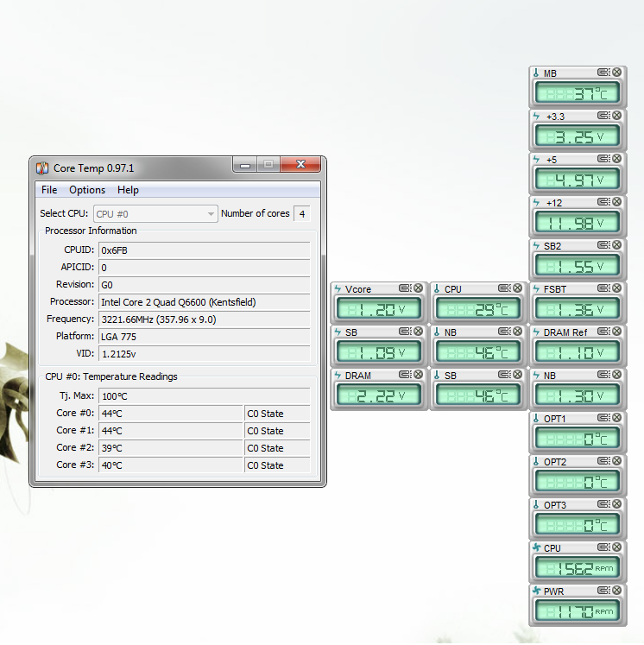The width and height of the screenshot is (644, 645).
Task: Click the fan icon on the CPU fan widget
Action: pos(536,547)
